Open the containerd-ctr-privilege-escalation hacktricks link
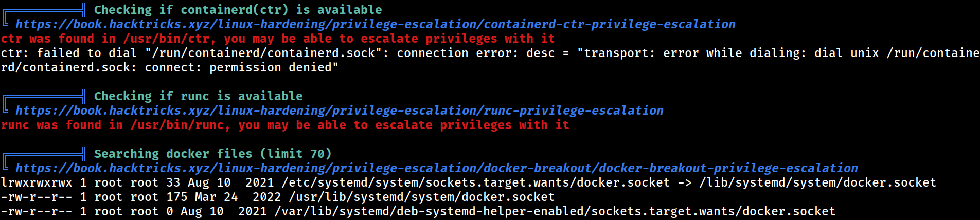Image resolution: width=980 pixels, height=220 pixels. click(376, 24)
